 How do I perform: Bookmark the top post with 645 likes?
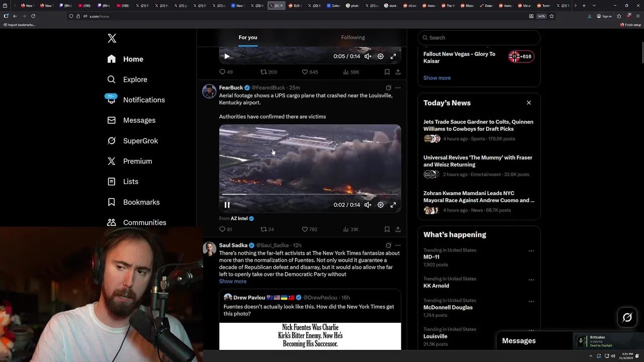387,72
